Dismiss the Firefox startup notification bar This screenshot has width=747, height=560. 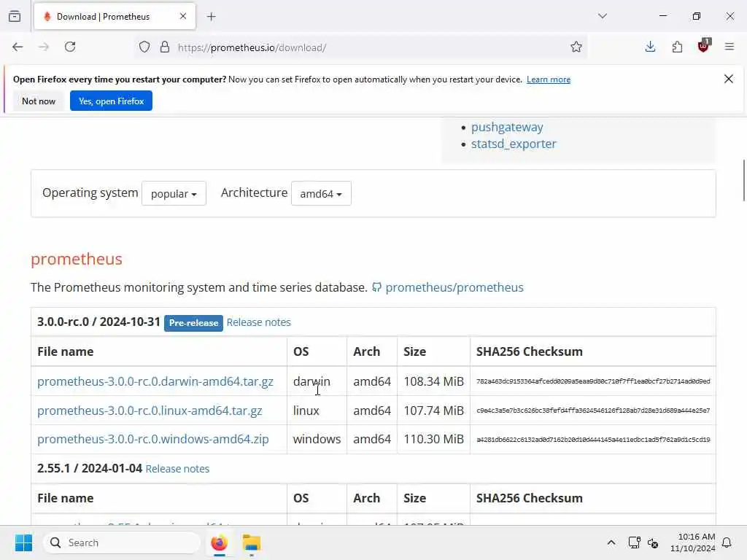click(x=729, y=79)
